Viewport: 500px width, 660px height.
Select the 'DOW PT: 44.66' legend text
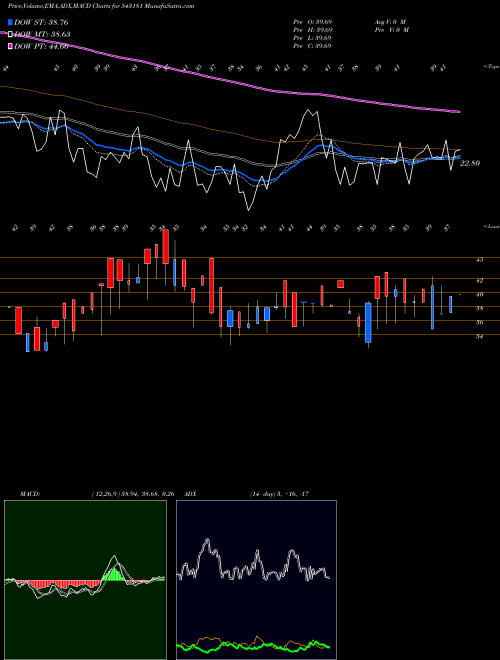(41, 46)
